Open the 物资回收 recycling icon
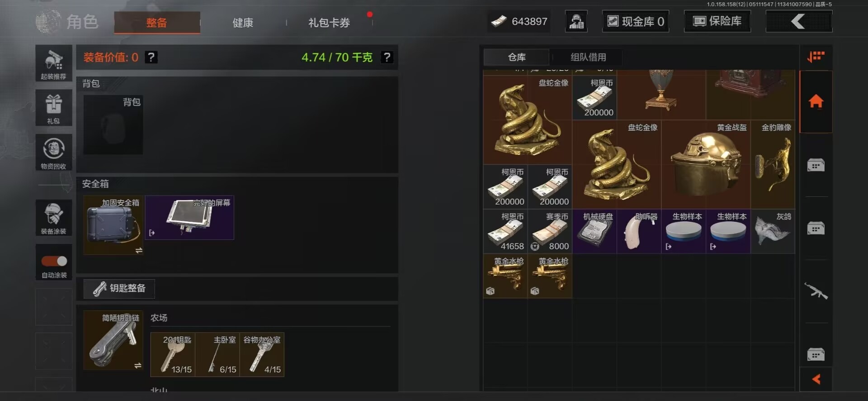 pos(54,153)
